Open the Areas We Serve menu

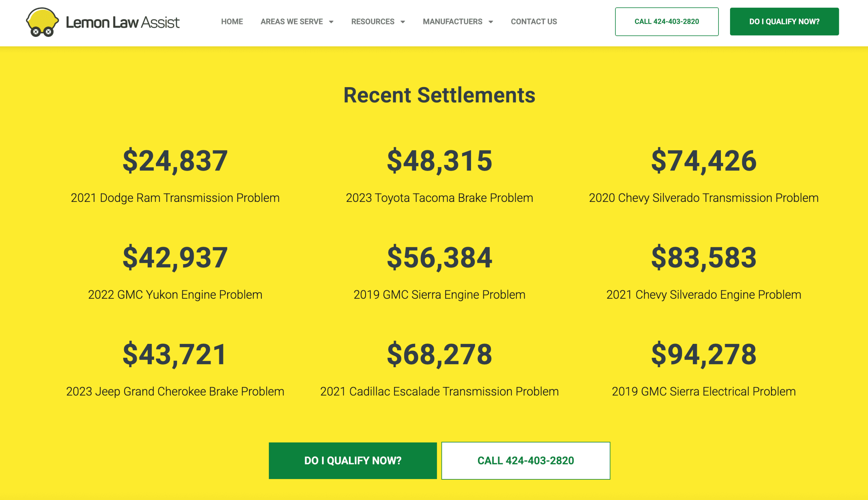coord(292,22)
